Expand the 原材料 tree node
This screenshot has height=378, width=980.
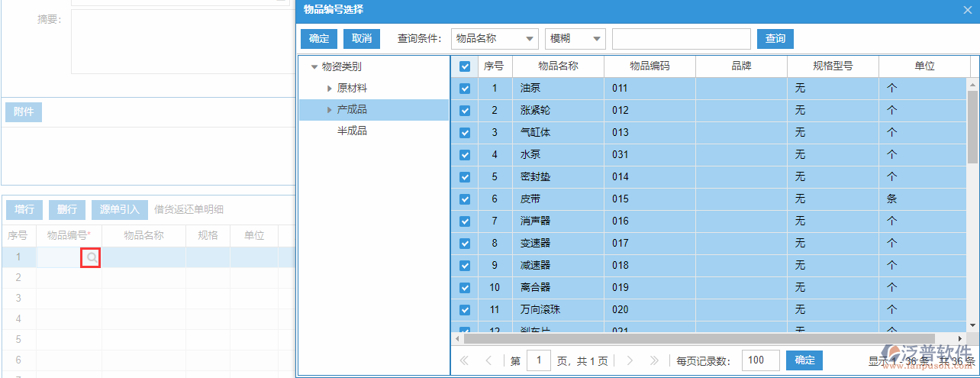[x=329, y=89]
